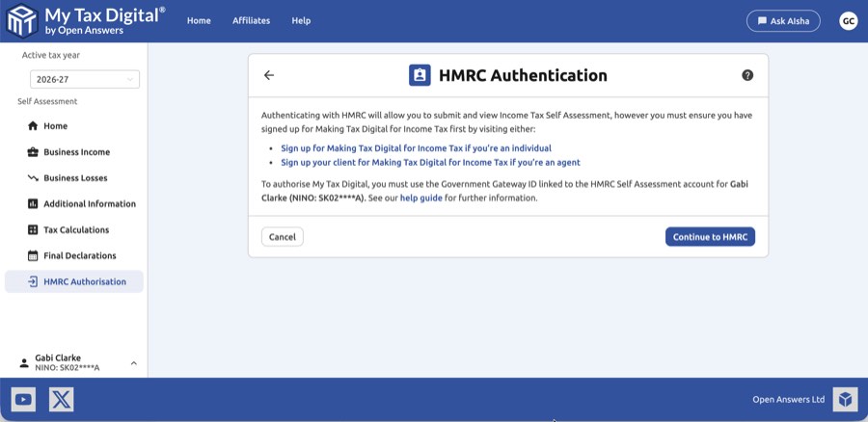Click the Business Losses trend icon
This screenshot has height=422, width=868.
pyautogui.click(x=33, y=178)
